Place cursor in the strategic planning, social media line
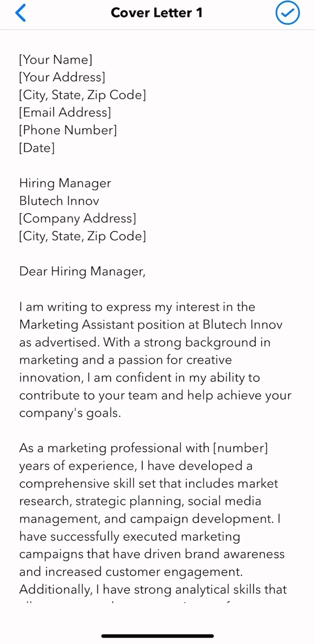Image resolution: width=315 pixels, height=644 pixels. [x=140, y=501]
